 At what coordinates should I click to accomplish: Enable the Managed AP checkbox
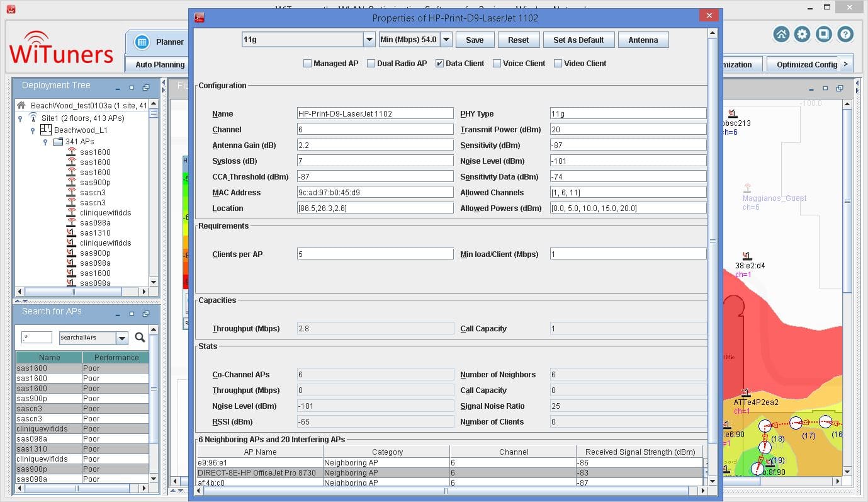[307, 64]
